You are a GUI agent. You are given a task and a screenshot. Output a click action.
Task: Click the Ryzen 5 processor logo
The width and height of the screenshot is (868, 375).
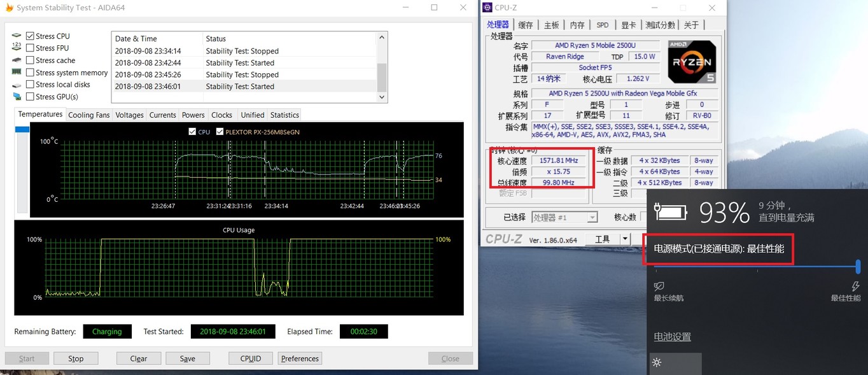tap(692, 62)
